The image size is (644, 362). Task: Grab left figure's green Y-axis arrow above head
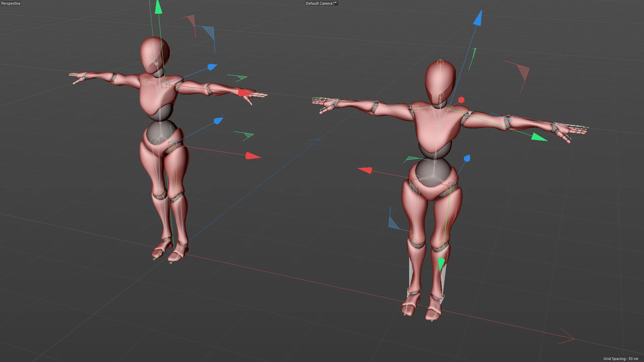(x=158, y=7)
